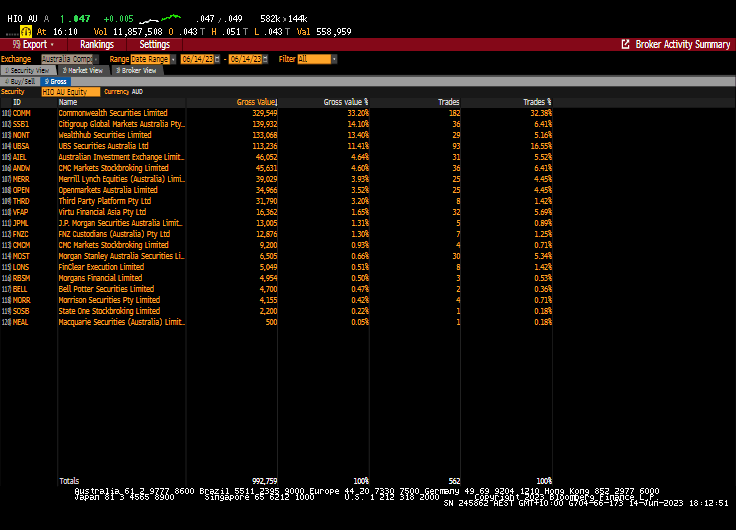Select the CMCM CMC Markets Stockbroking row
Viewport: 736px width, 530px height.
[x=276, y=245]
